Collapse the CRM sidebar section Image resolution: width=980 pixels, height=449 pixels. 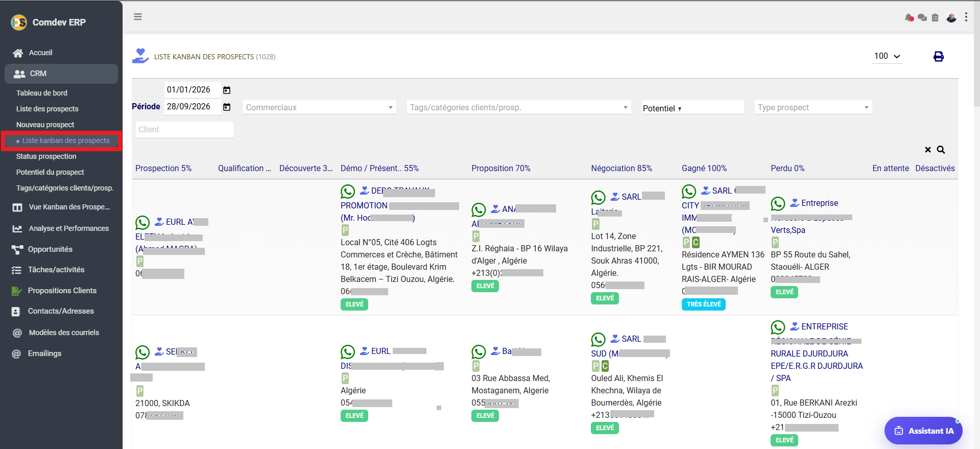click(61, 74)
